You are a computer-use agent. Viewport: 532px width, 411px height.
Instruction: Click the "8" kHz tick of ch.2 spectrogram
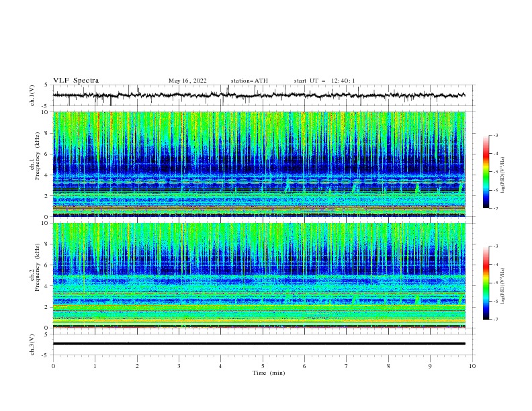[48, 244]
